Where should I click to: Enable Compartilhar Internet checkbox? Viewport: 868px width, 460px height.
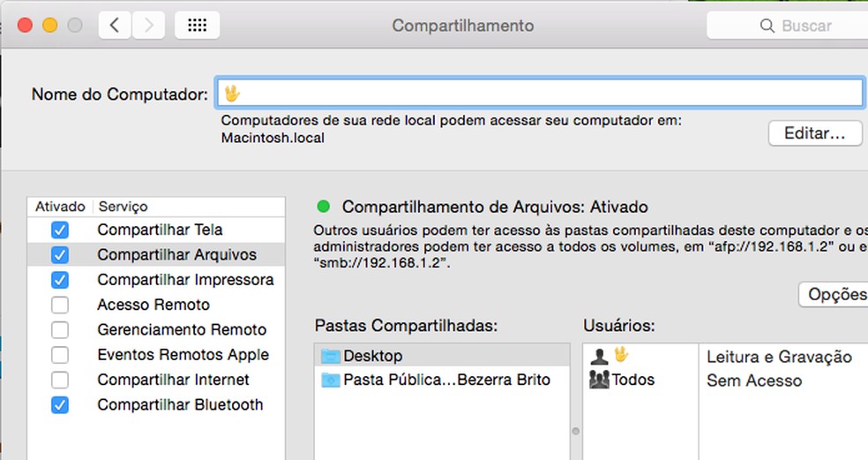pyautogui.click(x=60, y=380)
